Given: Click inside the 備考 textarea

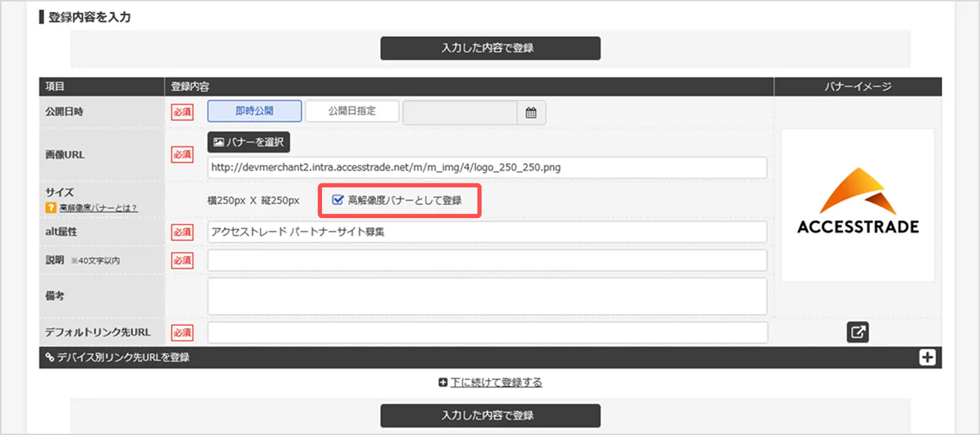Looking at the screenshot, I should click(x=486, y=297).
